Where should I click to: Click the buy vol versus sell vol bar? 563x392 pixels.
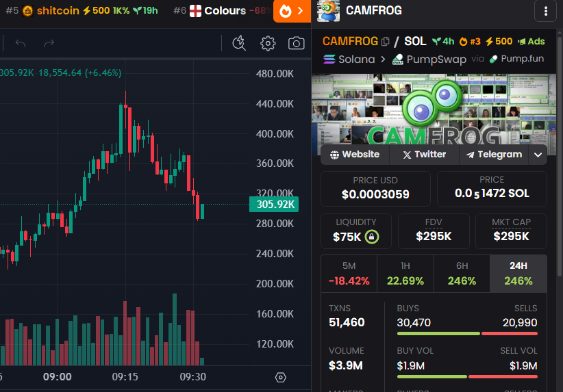(467, 376)
